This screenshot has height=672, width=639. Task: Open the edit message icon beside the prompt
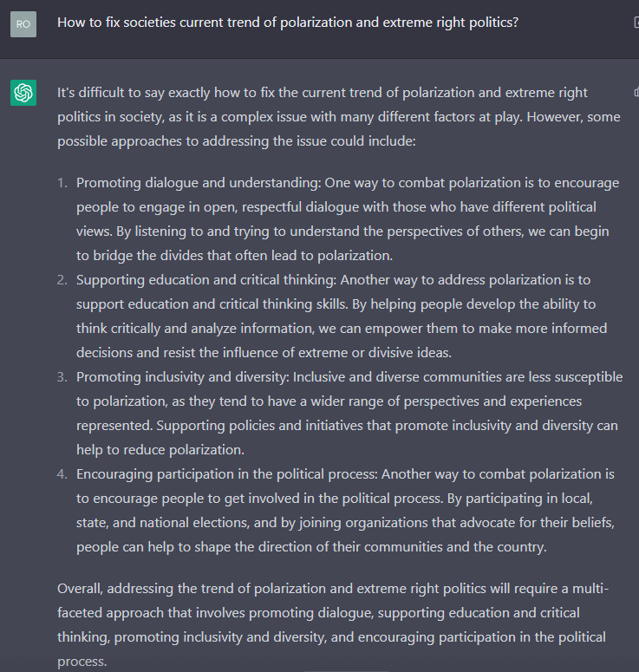pos(636,23)
